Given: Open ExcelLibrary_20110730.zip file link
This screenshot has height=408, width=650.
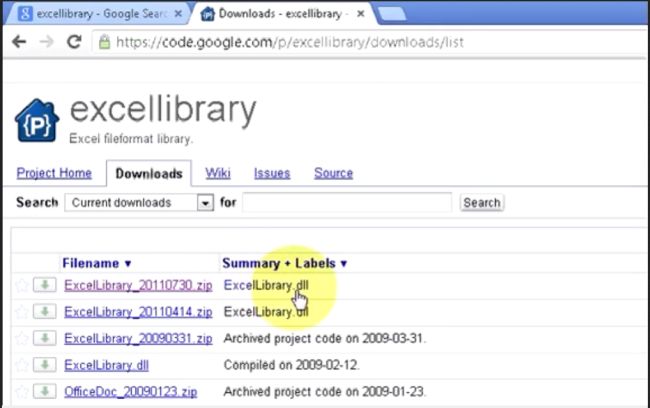Looking at the screenshot, I should tap(138, 286).
